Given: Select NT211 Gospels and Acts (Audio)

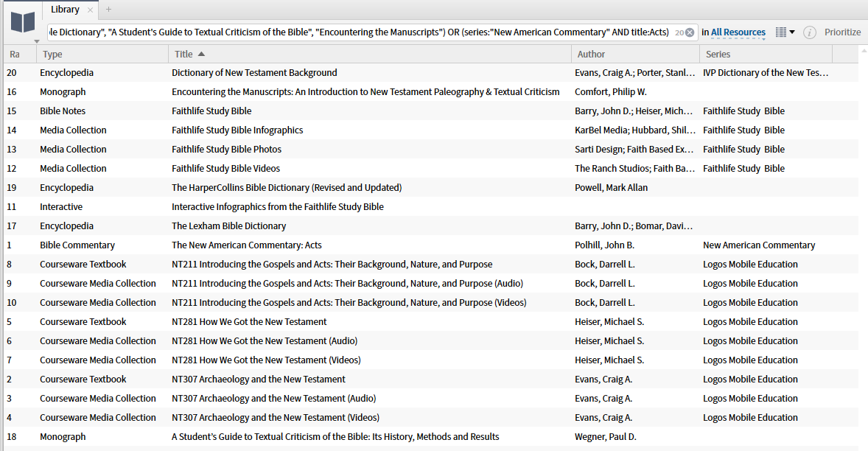Looking at the screenshot, I should [x=347, y=283].
